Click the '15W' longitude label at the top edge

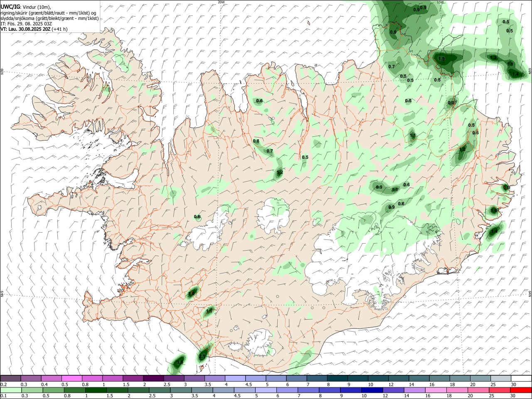(441, 2)
